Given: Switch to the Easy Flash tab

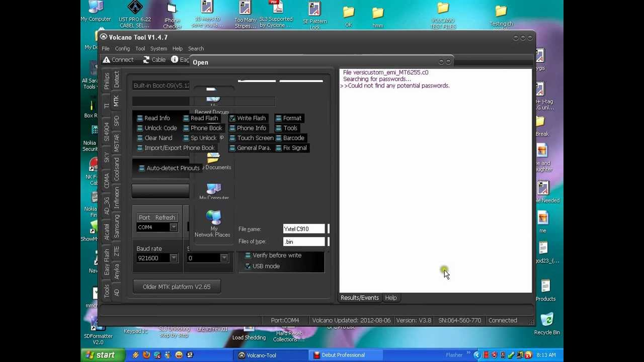Looking at the screenshot, I should click(x=107, y=261).
